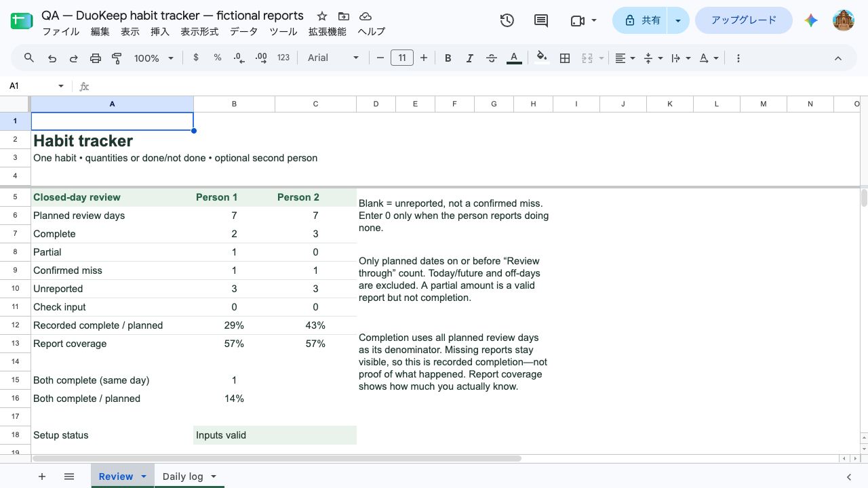Undo the last action
Image resolution: width=868 pixels, height=488 pixels.
click(x=52, y=58)
